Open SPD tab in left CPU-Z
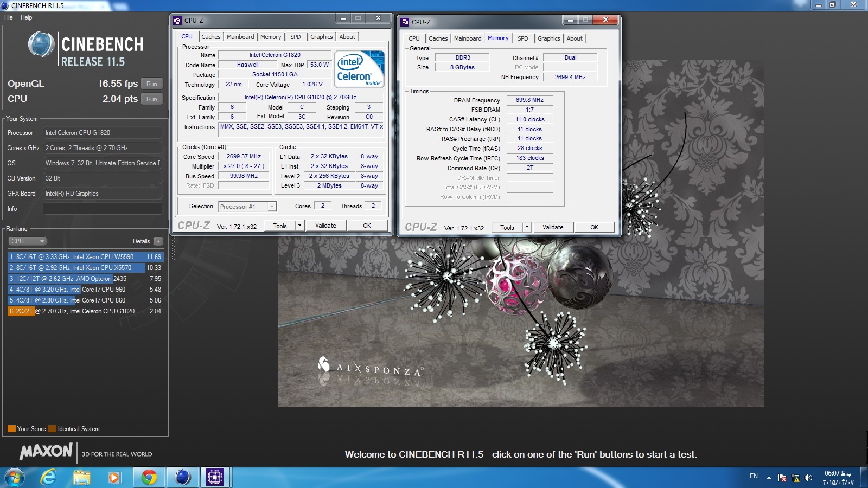 coord(295,37)
